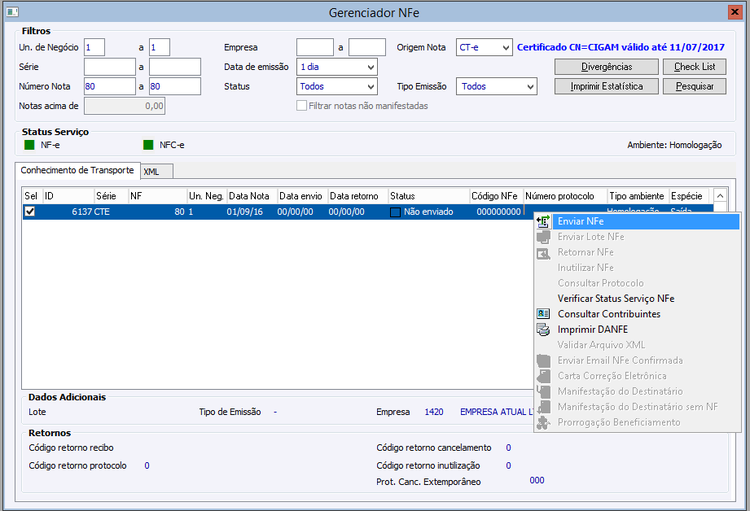
Task: Switch to the XML tab
Action: pos(157,171)
